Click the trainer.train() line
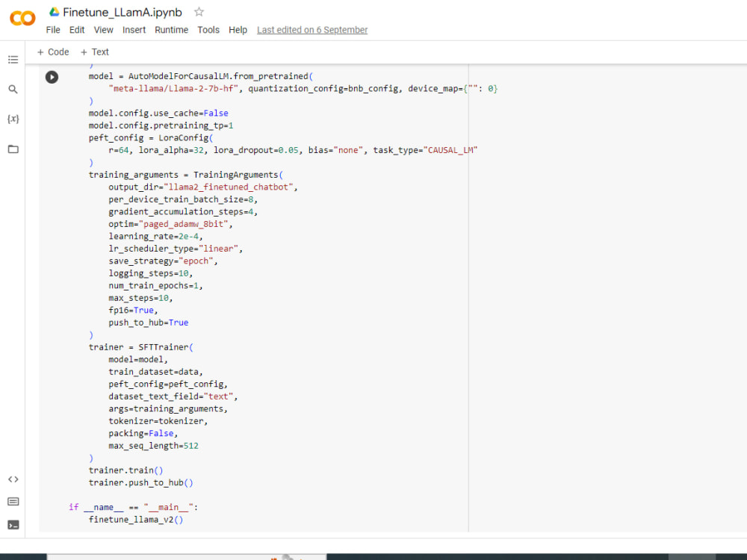 tap(125, 470)
